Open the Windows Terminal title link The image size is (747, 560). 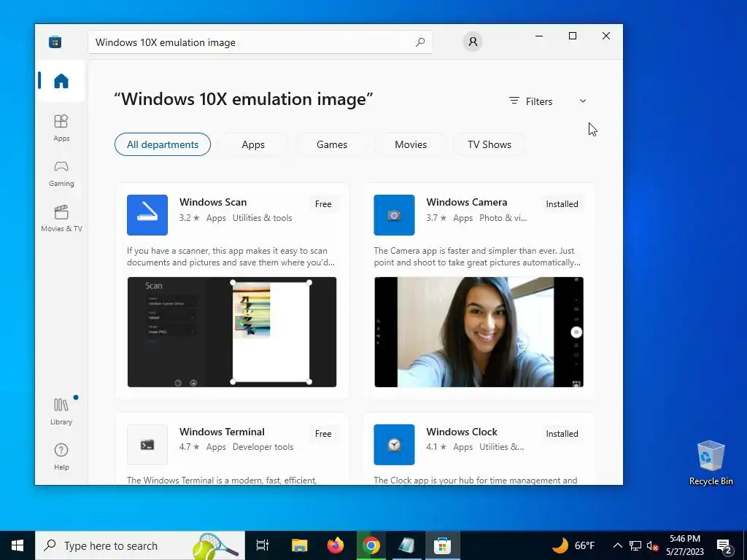[222, 432]
